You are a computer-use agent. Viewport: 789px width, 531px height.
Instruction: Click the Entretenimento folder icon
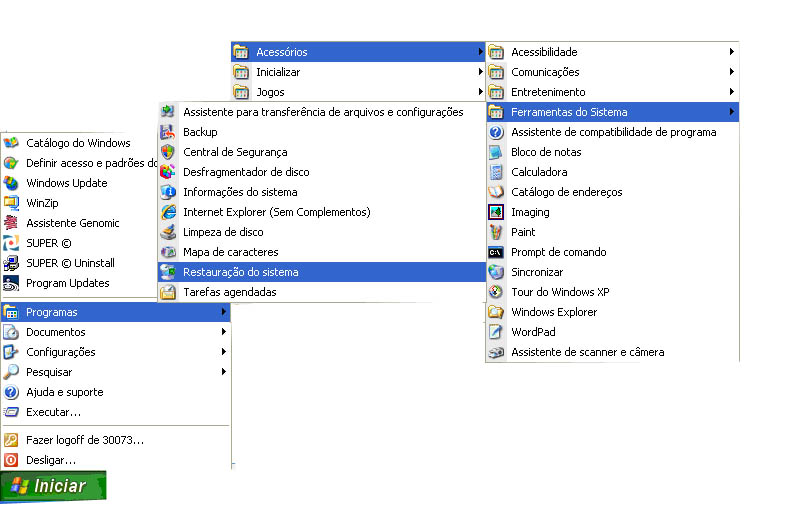pyautogui.click(x=496, y=92)
